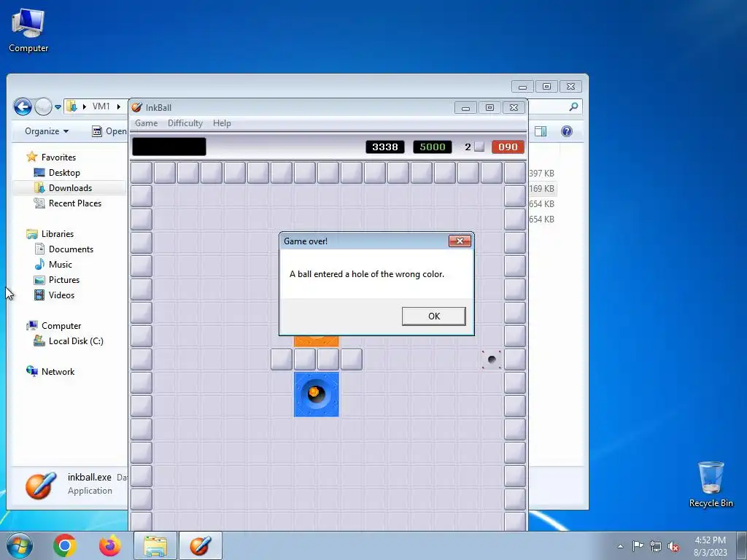Click the green 5000 points display
This screenshot has width=747, height=560.
coord(432,147)
